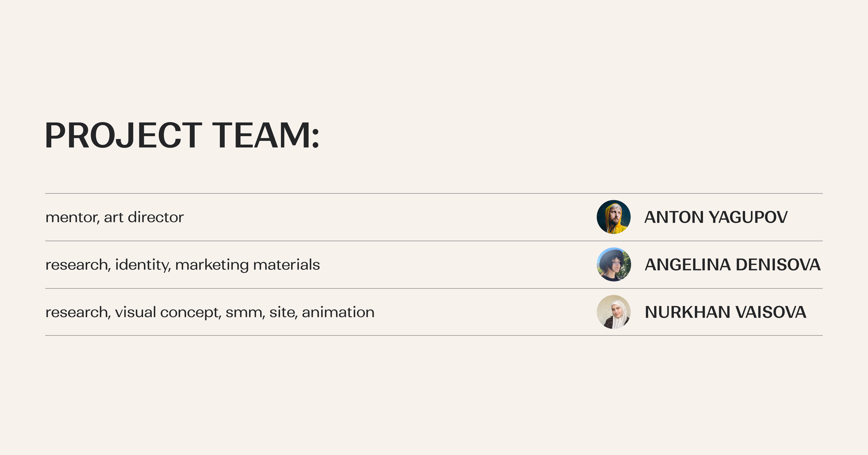Click the "marketing materials" role text
This screenshot has height=455, width=868.
pyautogui.click(x=247, y=265)
